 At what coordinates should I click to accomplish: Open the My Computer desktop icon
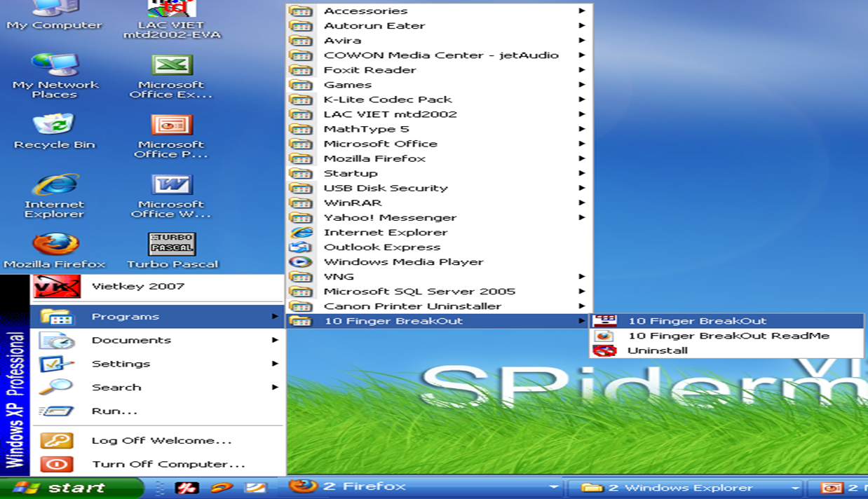pos(54,15)
